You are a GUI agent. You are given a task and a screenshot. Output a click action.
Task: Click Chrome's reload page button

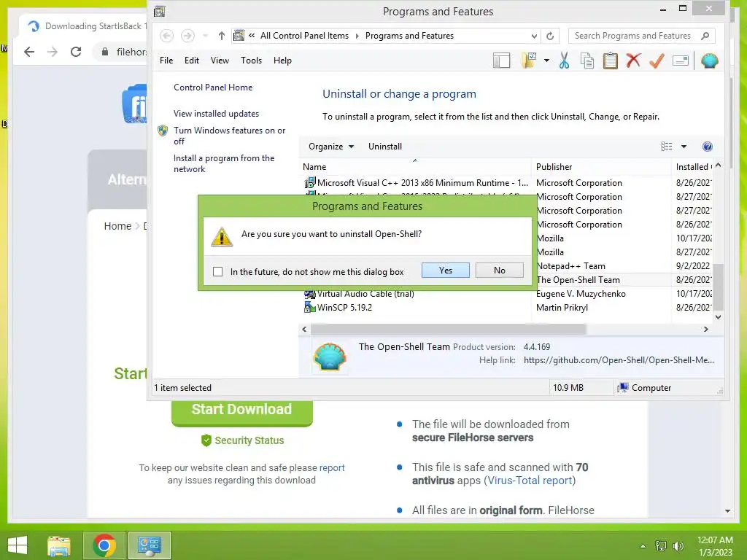click(x=76, y=52)
